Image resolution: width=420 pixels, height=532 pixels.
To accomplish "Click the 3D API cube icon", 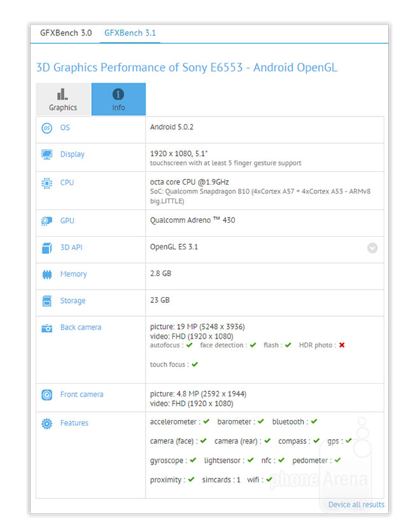I will (x=47, y=248).
